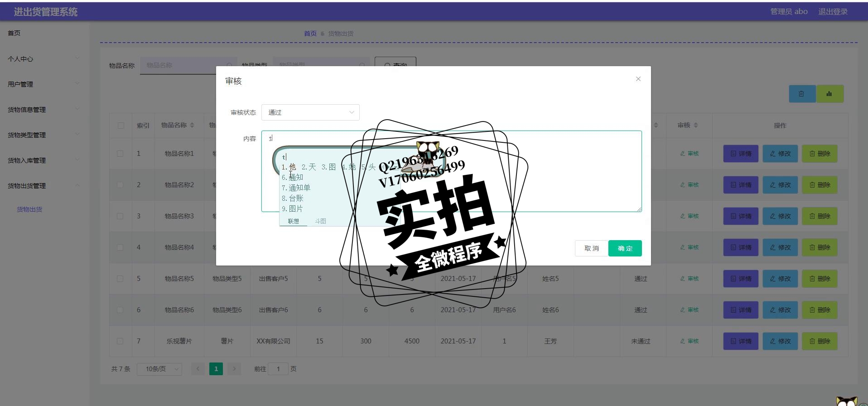868x406 pixels.
Task: Open the green bar chart statistics button
Action: click(x=829, y=94)
